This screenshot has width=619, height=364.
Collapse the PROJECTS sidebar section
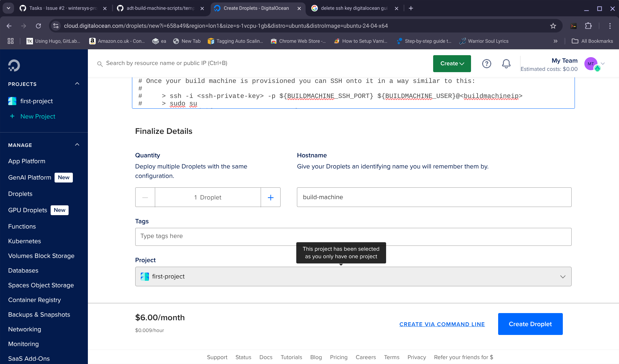click(77, 84)
